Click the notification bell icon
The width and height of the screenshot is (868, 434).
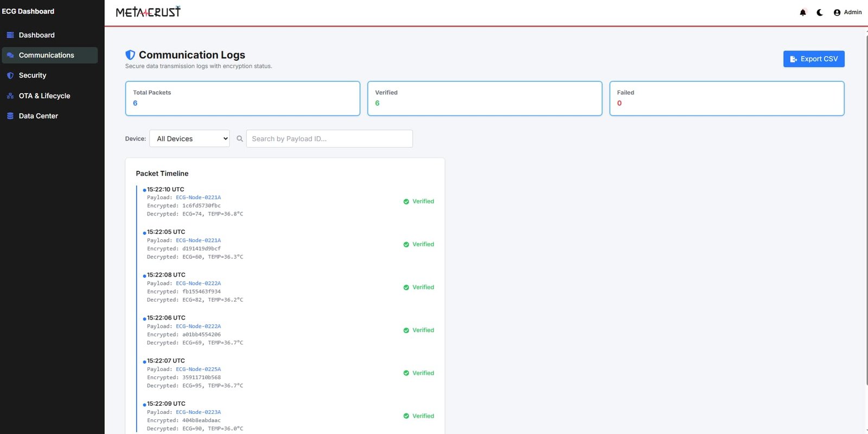coord(802,12)
